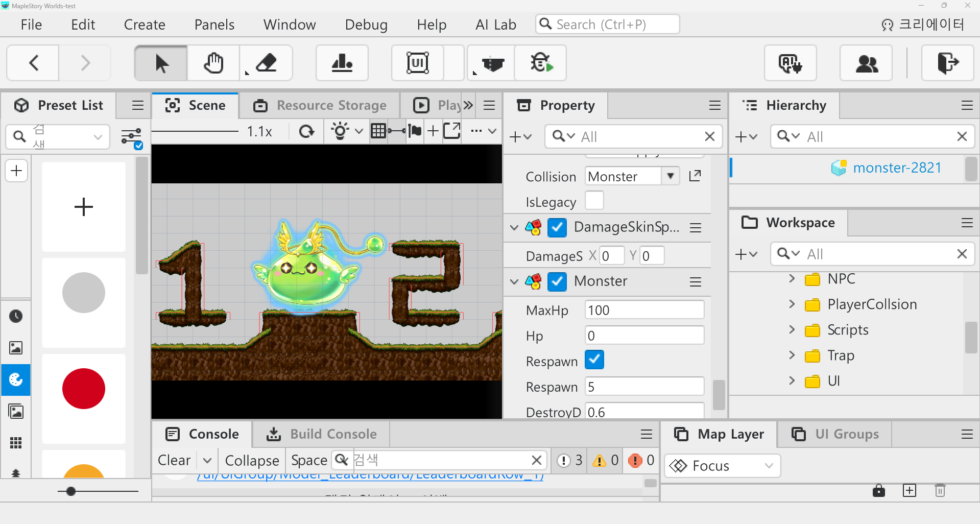
Task: Open the collaborators people icon
Action: click(x=866, y=63)
